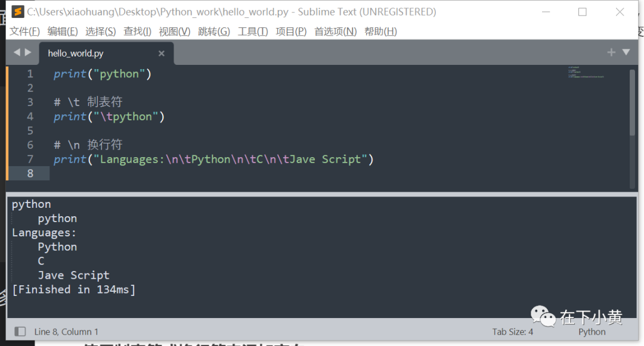Select the hello_world.py tab
The height and width of the screenshot is (346, 644).
(x=106, y=53)
